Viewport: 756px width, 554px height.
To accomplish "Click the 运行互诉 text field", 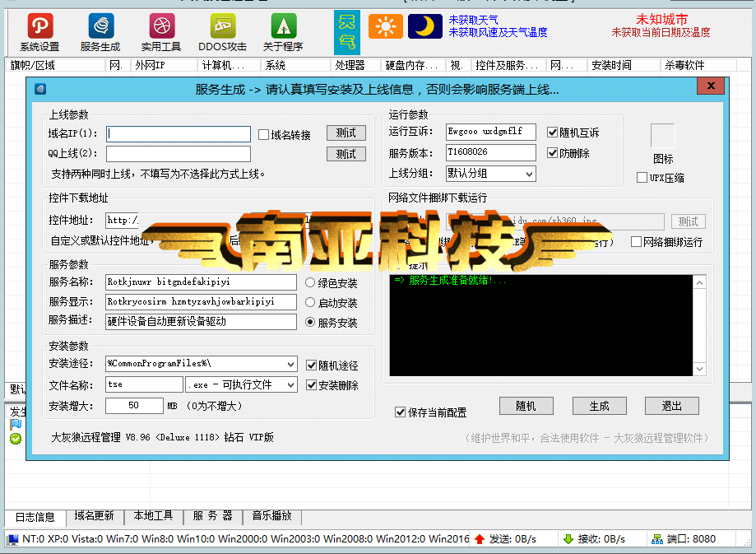I will click(x=491, y=131).
